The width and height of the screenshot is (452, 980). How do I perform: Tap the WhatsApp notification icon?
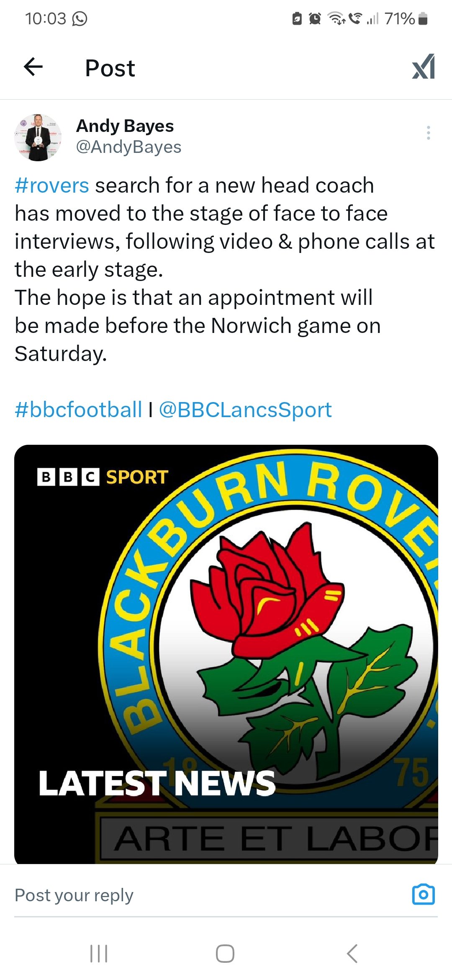tap(80, 18)
